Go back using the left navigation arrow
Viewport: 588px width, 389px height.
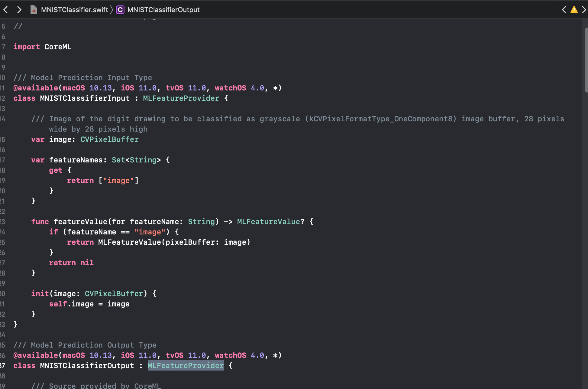[5, 10]
